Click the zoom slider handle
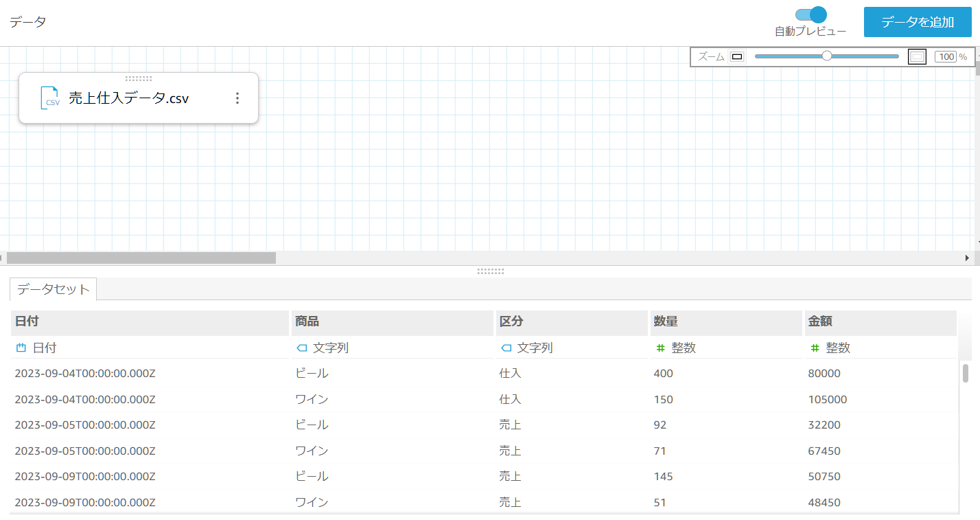The width and height of the screenshot is (980, 520). click(x=827, y=56)
